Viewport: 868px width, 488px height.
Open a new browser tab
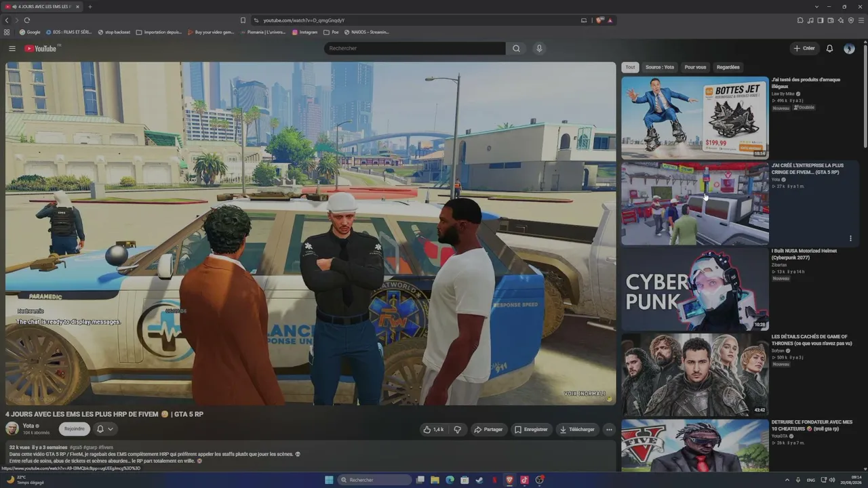pos(90,7)
